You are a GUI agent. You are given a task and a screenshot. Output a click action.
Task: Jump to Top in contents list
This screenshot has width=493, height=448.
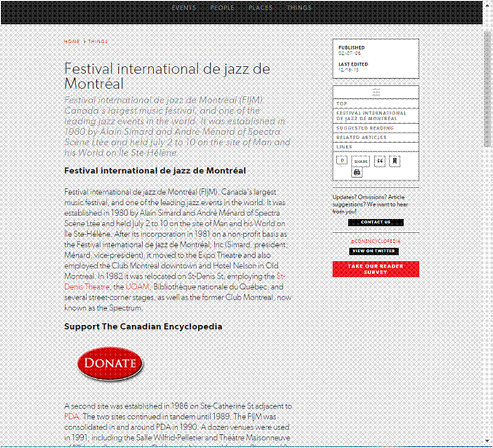342,103
